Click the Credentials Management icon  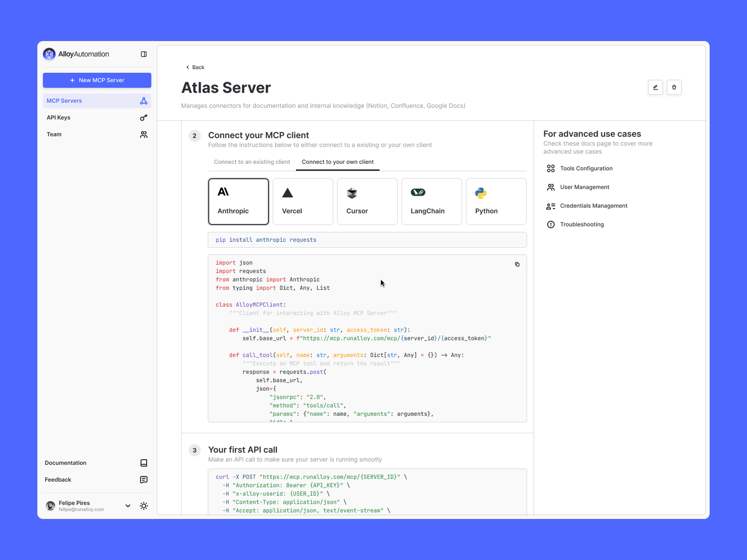(551, 206)
